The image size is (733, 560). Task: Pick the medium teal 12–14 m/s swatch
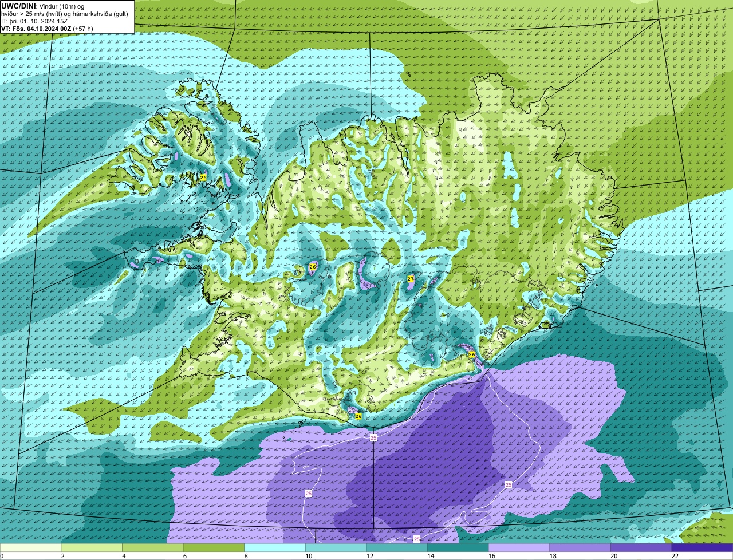[397, 547]
